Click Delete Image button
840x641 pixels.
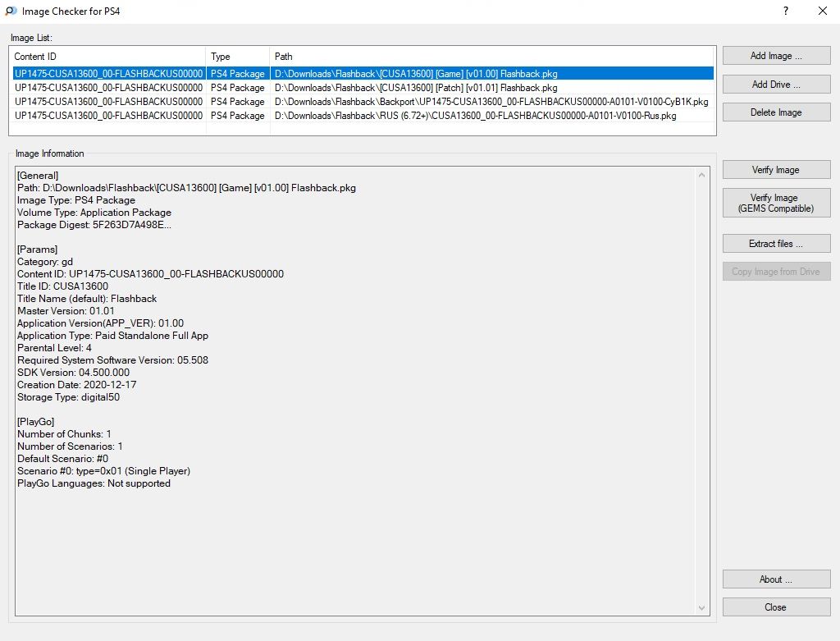776,112
